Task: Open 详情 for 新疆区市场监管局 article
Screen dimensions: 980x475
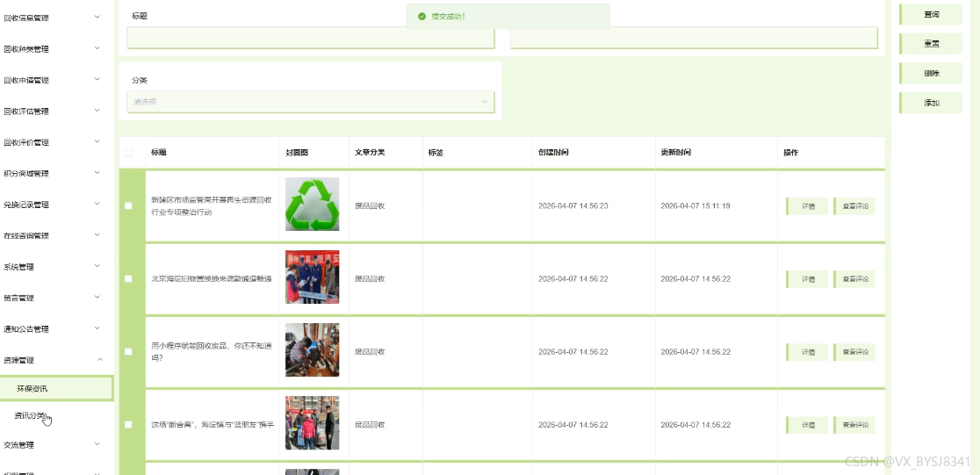Action: tap(807, 206)
